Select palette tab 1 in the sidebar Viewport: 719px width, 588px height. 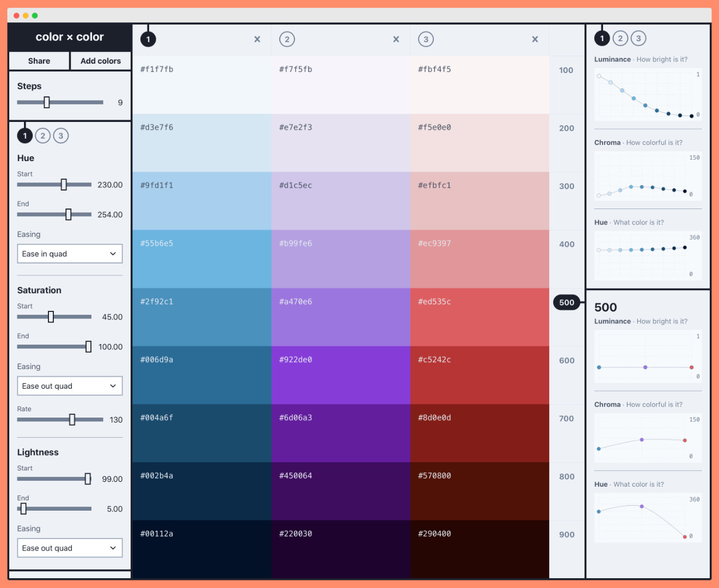pyautogui.click(x=25, y=136)
